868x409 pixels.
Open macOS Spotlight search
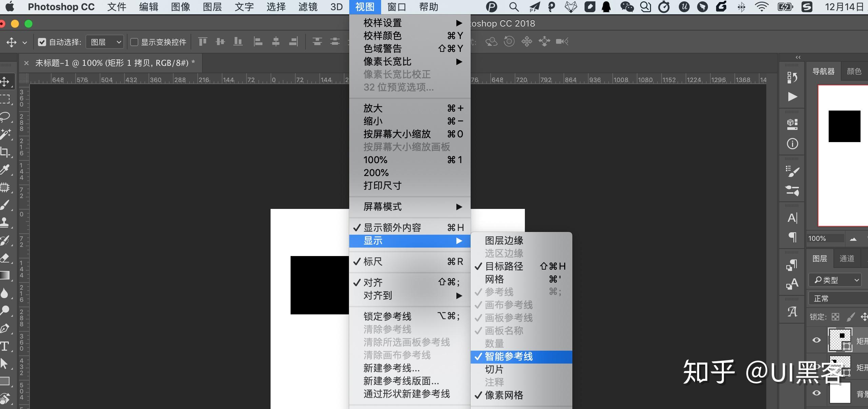point(514,7)
